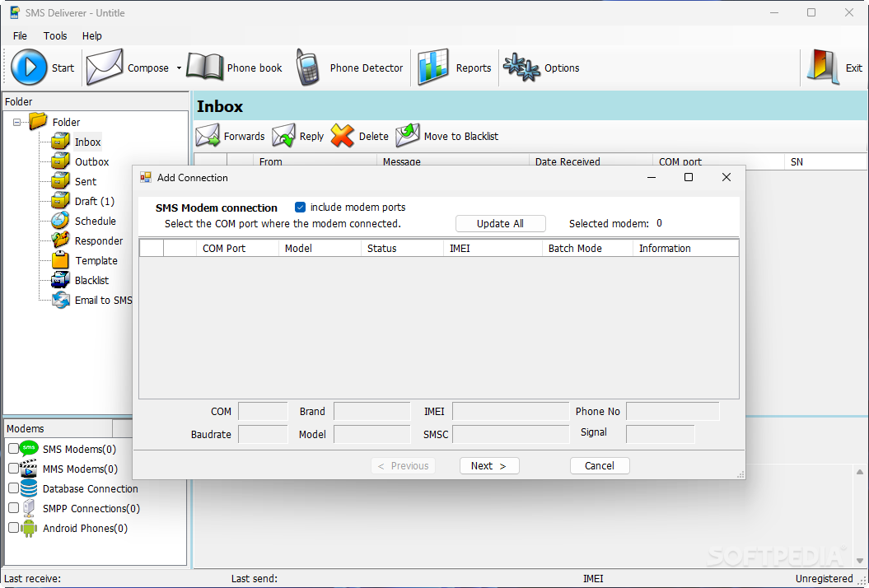Click the Date Received column header
The image size is (869, 588).
[591, 162]
